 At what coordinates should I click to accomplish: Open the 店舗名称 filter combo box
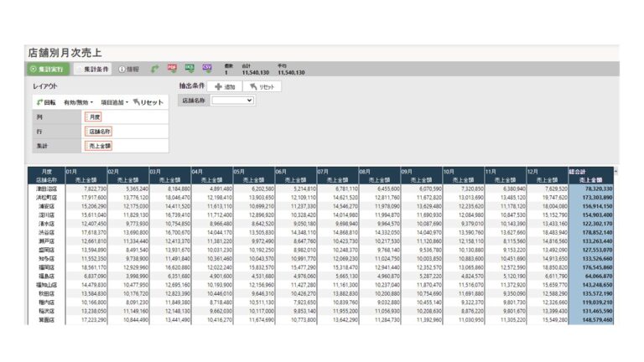tap(232, 101)
